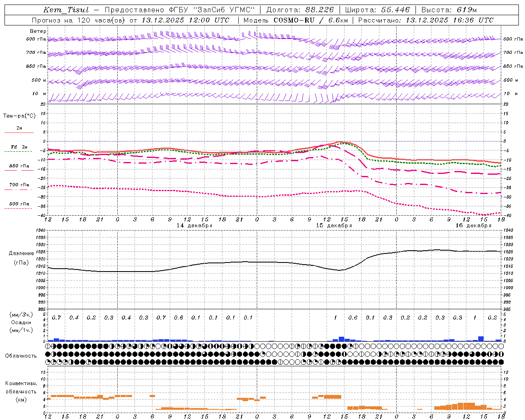The height and width of the screenshot is (420, 525).
Task: Click the 'Модель COSMO-RU / 6.6км' model label
Action: click(x=296, y=20)
